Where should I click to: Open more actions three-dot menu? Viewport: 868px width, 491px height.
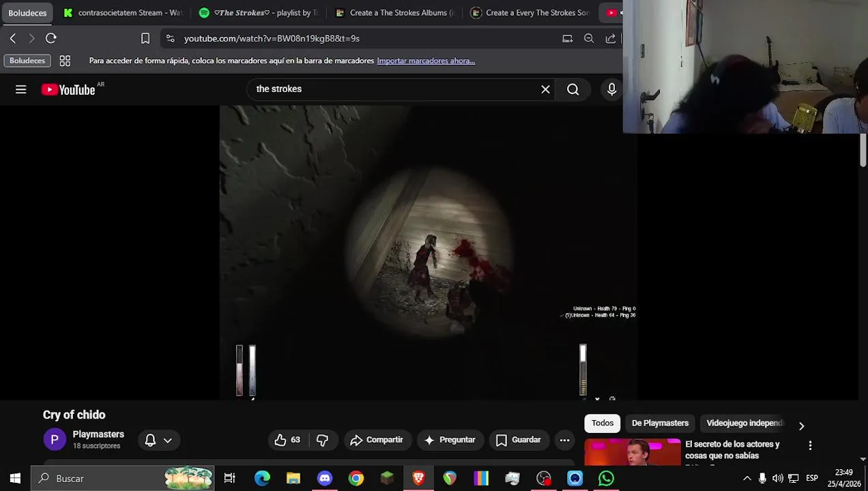pyautogui.click(x=564, y=440)
